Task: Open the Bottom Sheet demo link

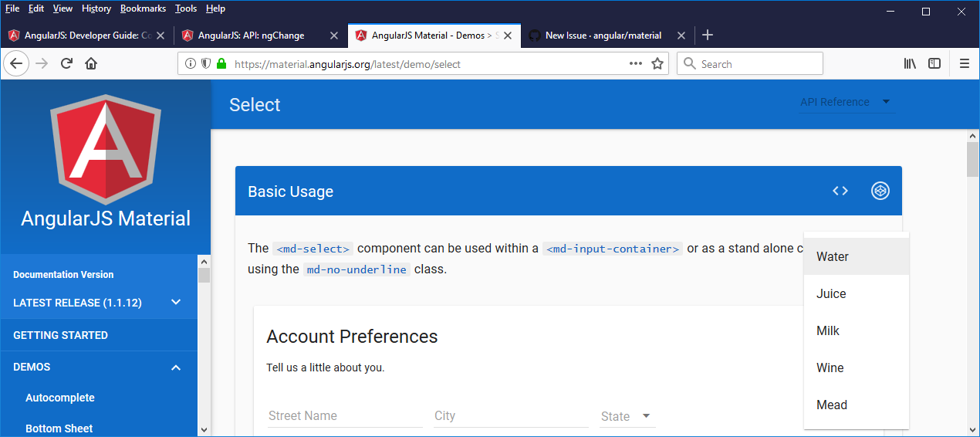Action: coord(59,428)
